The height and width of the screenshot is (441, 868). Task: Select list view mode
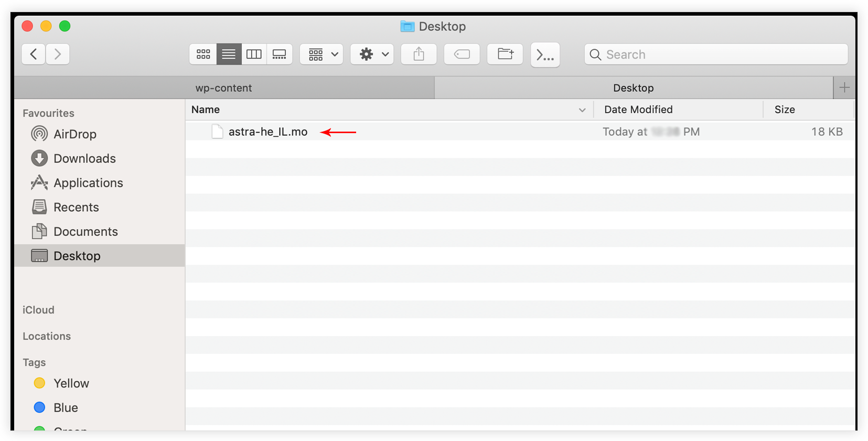coord(229,54)
